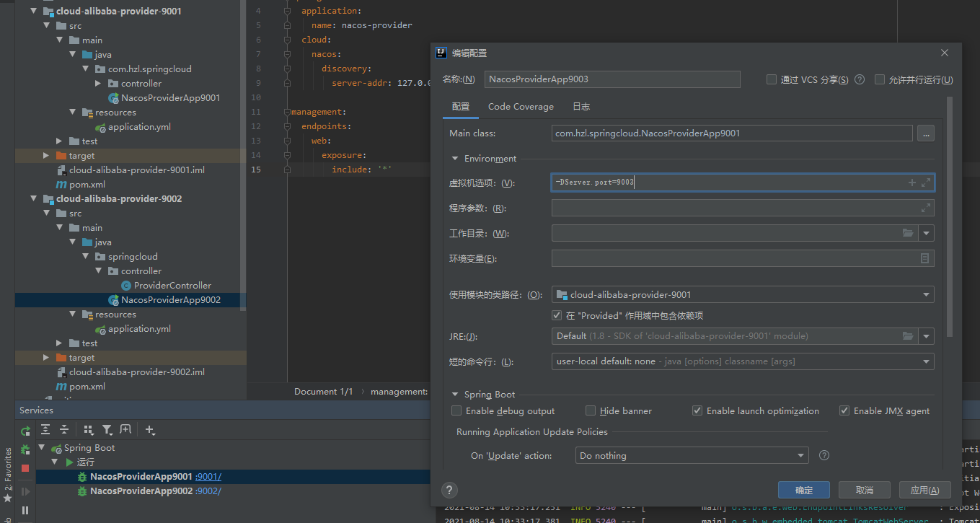Click the 应用 button
This screenshot has width=980, height=523.
pyautogui.click(x=925, y=490)
